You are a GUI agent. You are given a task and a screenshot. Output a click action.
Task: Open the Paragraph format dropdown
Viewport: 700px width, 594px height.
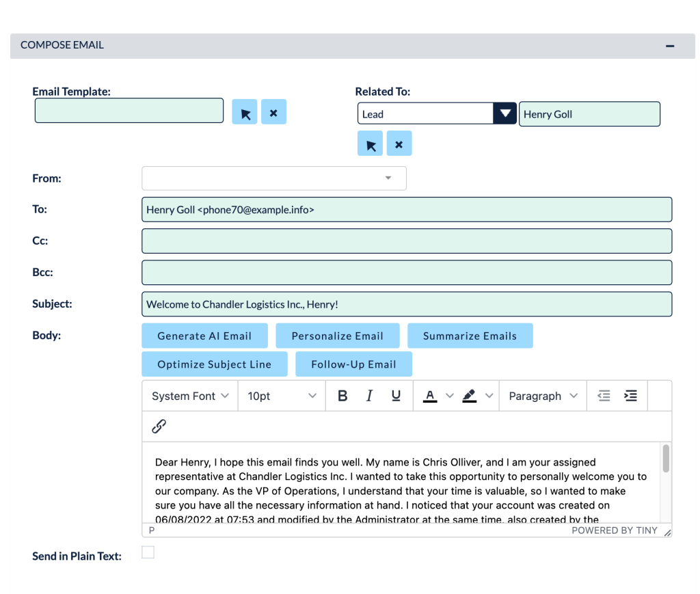click(543, 396)
